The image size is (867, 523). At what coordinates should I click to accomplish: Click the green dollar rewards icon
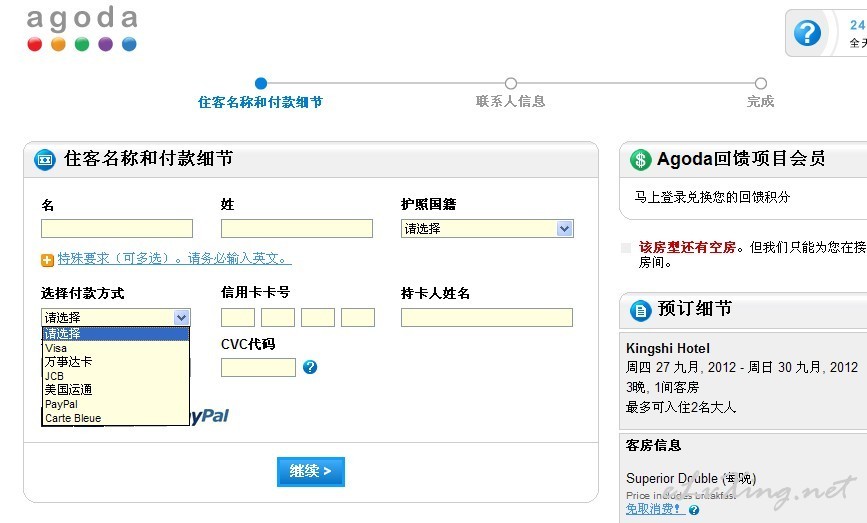tap(640, 160)
